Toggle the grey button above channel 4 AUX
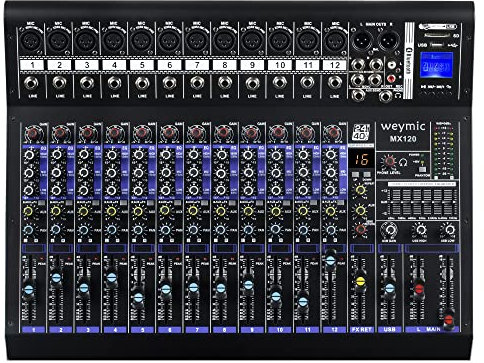The width and height of the screenshot is (484, 363). coord(123,203)
